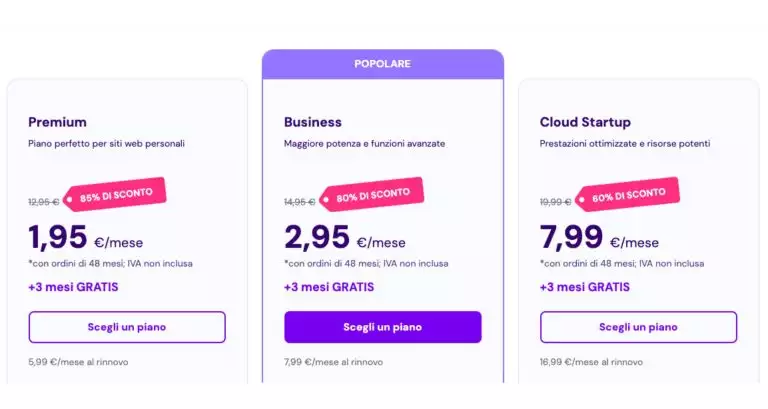Choose Cloud Startup's Scegli un piano button
768x409 pixels.
(638, 327)
